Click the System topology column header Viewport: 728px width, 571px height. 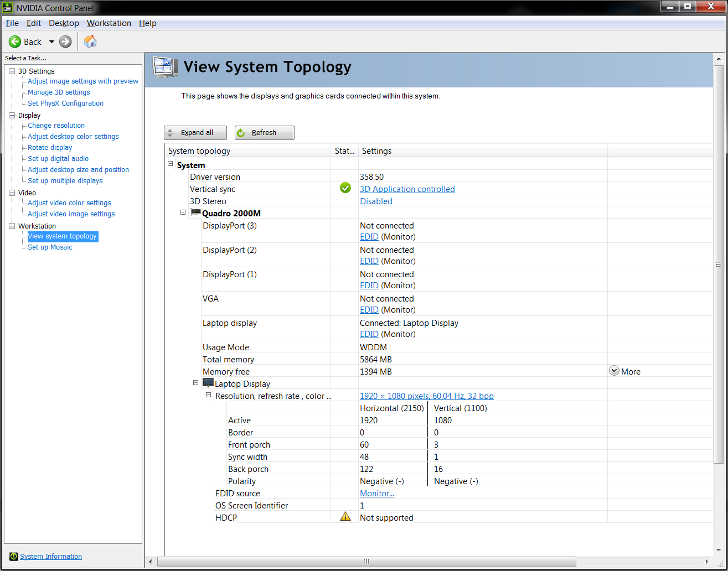pyautogui.click(x=248, y=150)
